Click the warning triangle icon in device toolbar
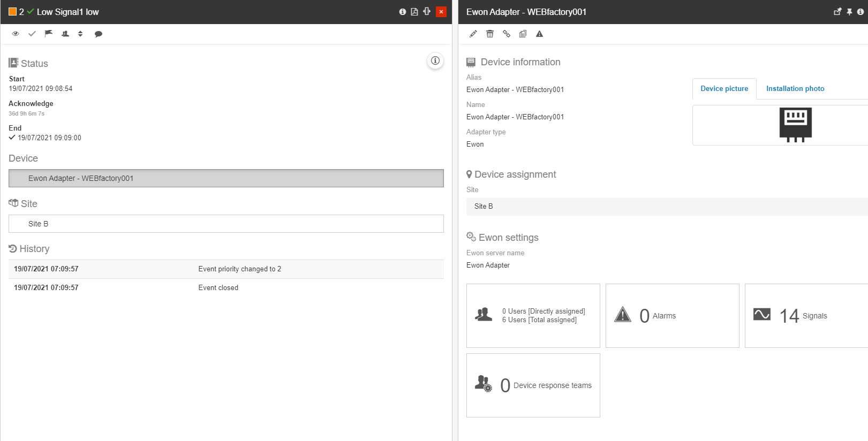The height and width of the screenshot is (441, 868). pos(539,34)
